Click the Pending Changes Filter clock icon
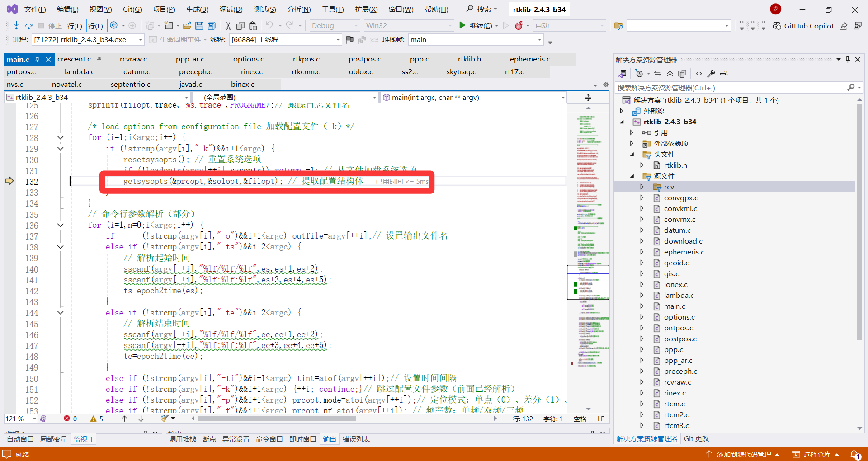 point(639,74)
